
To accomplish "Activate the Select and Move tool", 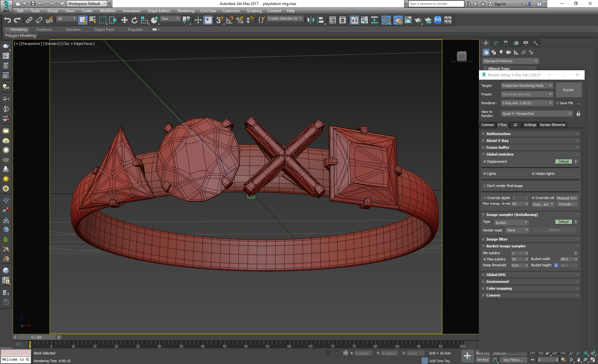I will 125,20.
